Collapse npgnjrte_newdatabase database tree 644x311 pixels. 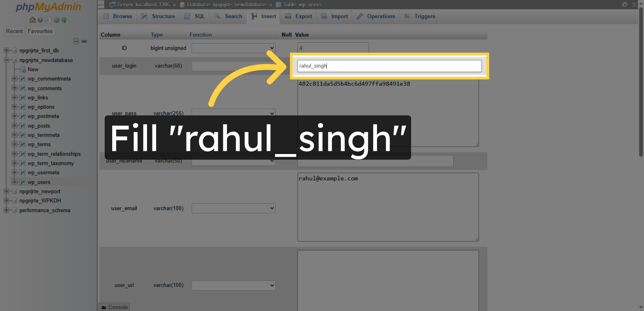(x=6, y=60)
